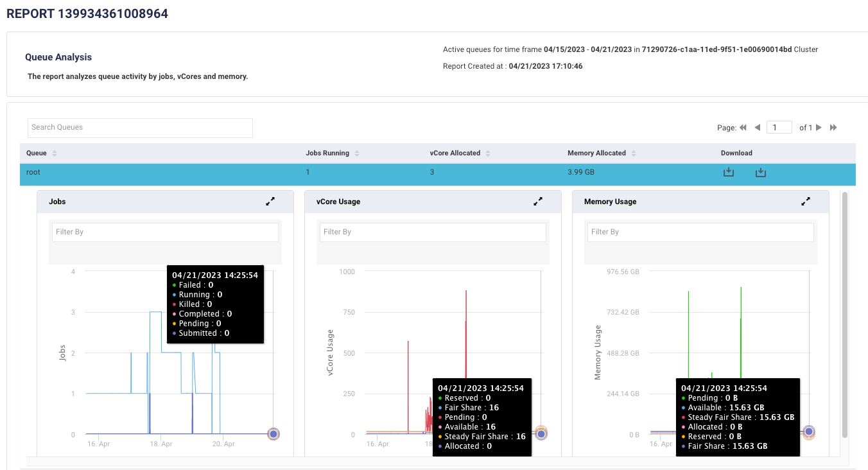Expand the vCore Usage chart panel

tap(538, 202)
